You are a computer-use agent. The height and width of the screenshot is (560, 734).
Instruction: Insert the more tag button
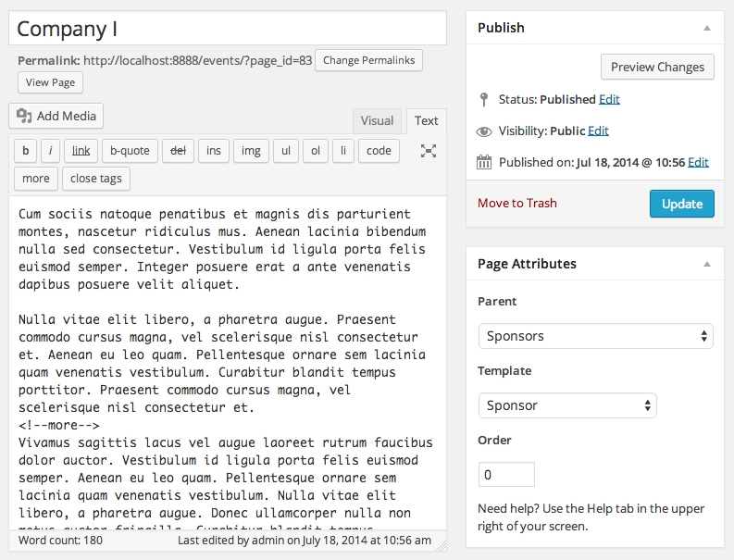click(36, 179)
